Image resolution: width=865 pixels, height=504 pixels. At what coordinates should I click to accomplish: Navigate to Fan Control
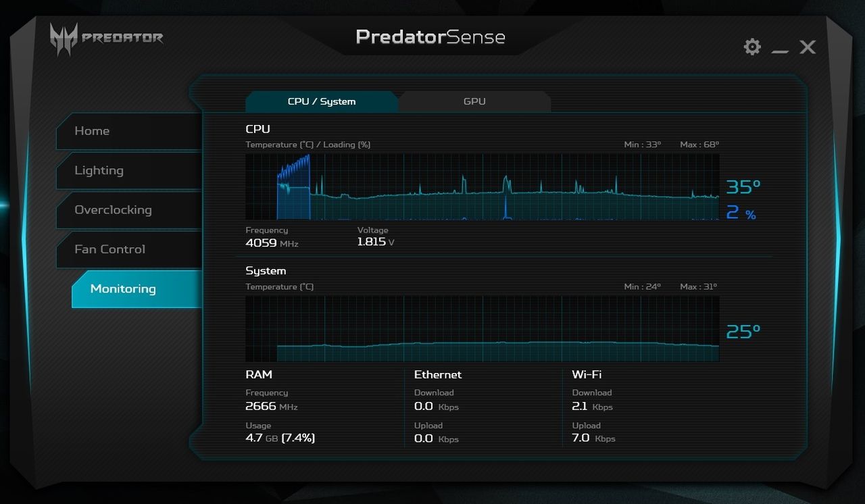tap(128, 249)
